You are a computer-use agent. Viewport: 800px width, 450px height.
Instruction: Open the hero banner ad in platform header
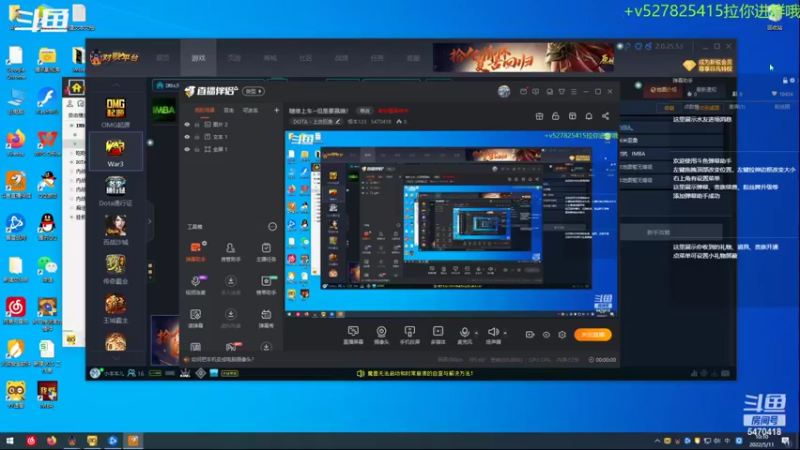tap(523, 57)
